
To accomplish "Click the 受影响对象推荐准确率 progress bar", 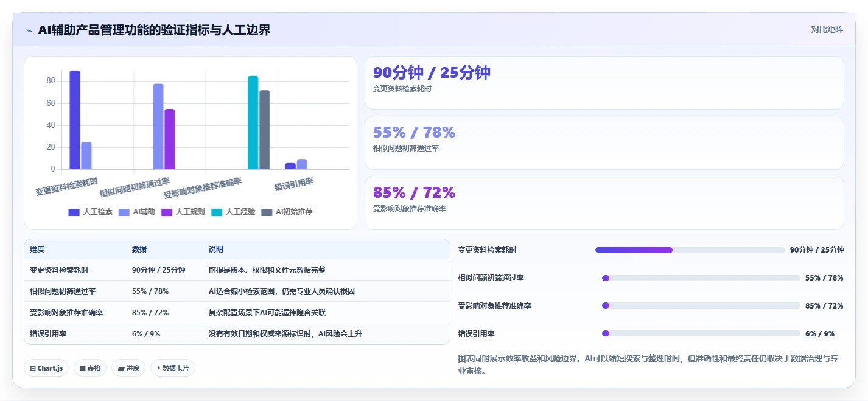I will (701, 306).
